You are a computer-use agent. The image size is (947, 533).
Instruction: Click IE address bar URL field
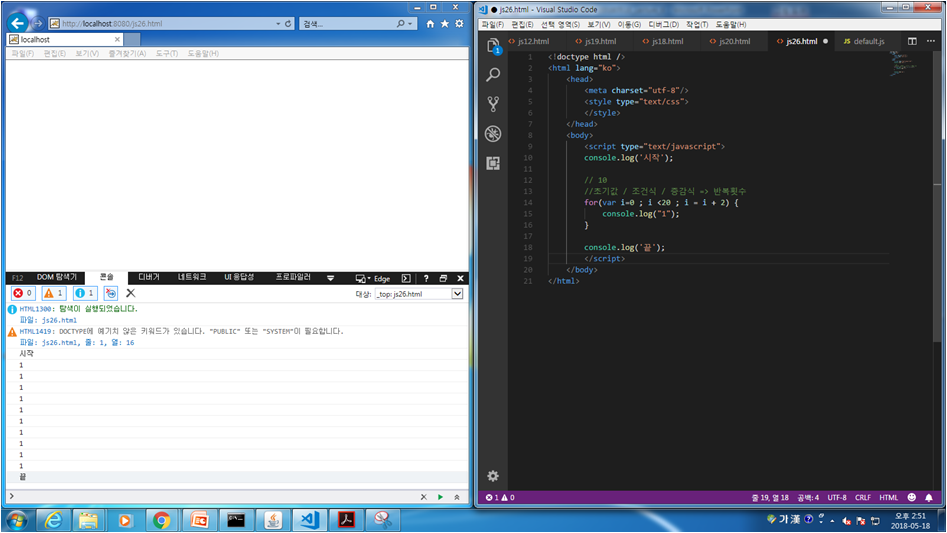(x=163, y=24)
